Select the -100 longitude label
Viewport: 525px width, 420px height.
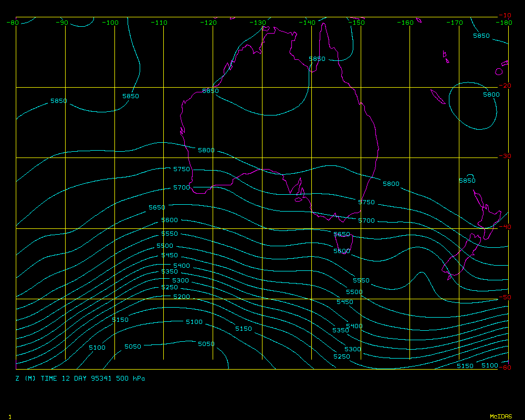[x=111, y=23]
